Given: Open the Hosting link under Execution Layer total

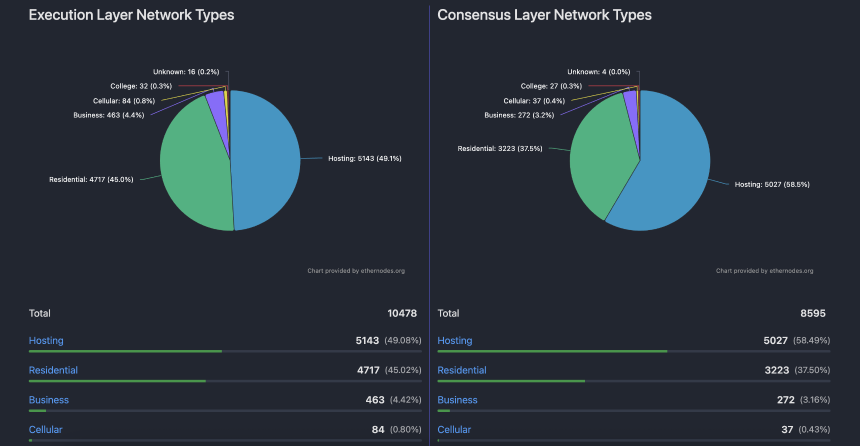Looking at the screenshot, I should pyautogui.click(x=46, y=341).
